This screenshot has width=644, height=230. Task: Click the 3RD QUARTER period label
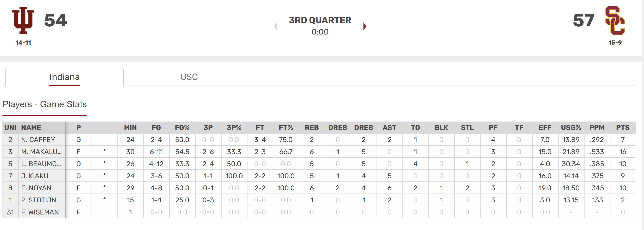tap(320, 20)
